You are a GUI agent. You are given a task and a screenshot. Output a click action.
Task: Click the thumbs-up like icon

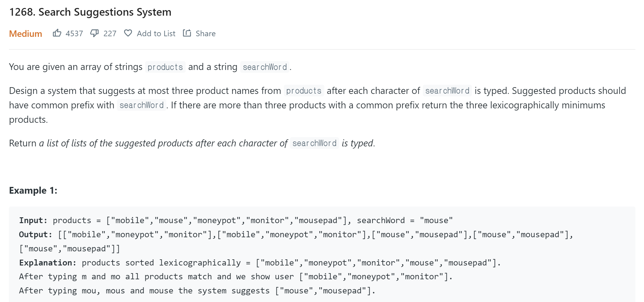coord(57,33)
